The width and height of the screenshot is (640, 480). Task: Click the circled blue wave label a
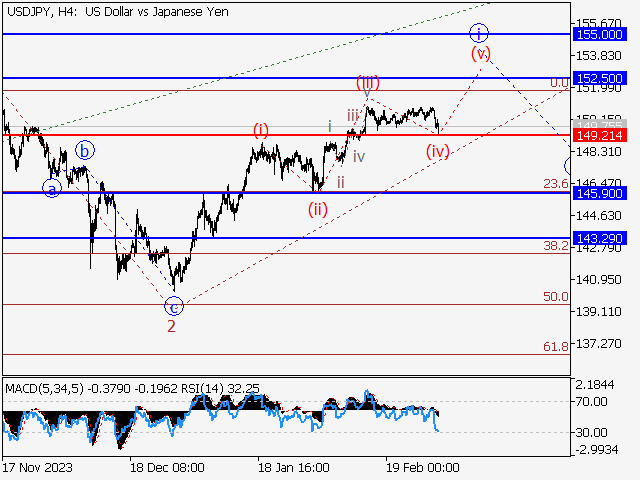52,188
